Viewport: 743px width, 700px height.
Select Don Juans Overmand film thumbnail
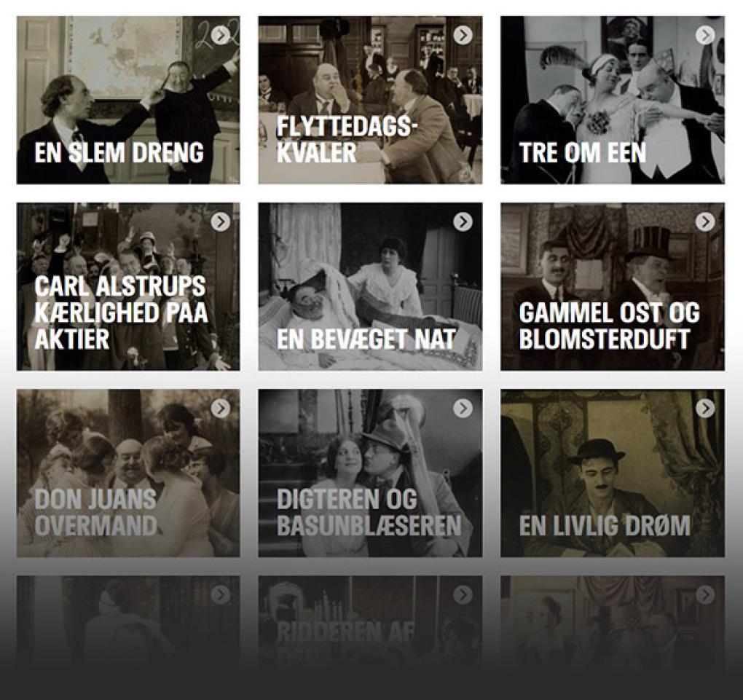coord(128,473)
